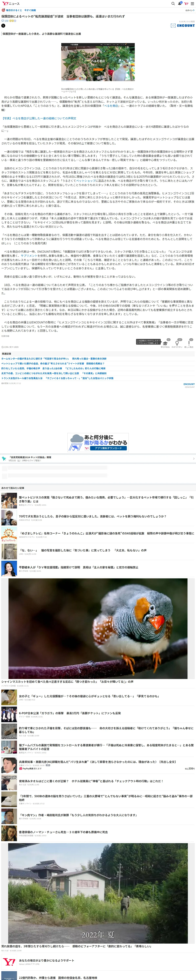This screenshot has width=196, height=980.
Task: Open the notifications bell icon
Action: click(180, 3)
